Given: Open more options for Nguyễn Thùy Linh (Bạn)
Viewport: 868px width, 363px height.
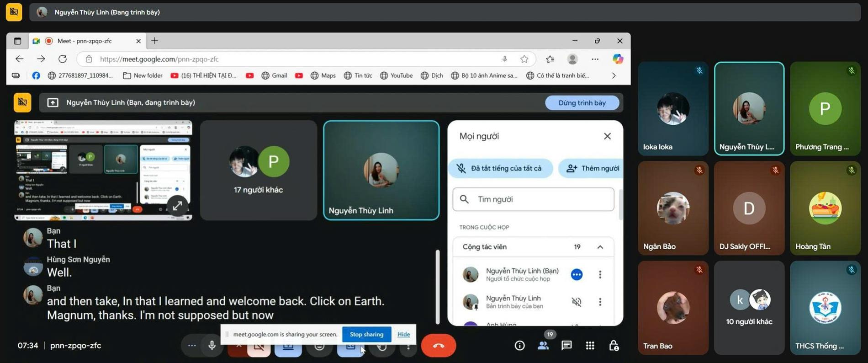Looking at the screenshot, I should 600,274.
